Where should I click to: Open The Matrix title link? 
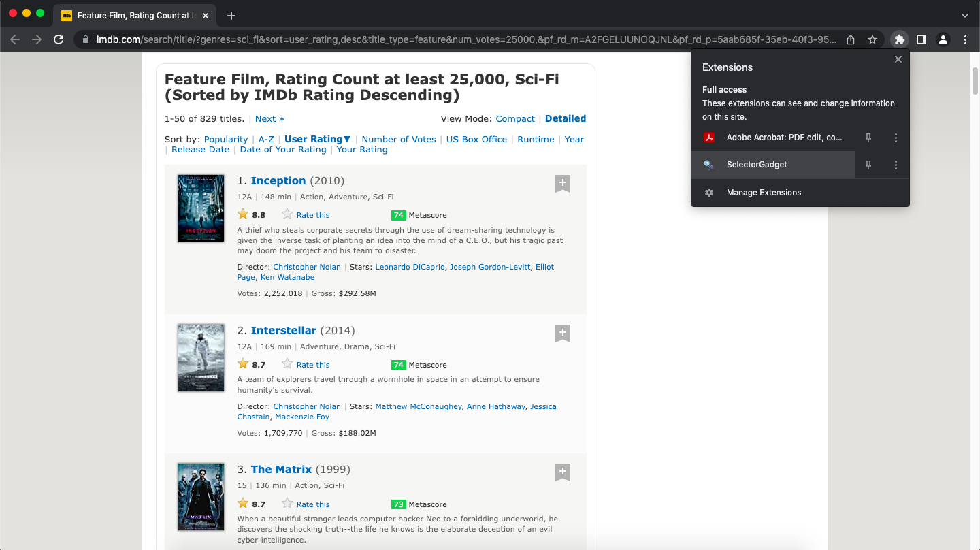click(x=281, y=470)
